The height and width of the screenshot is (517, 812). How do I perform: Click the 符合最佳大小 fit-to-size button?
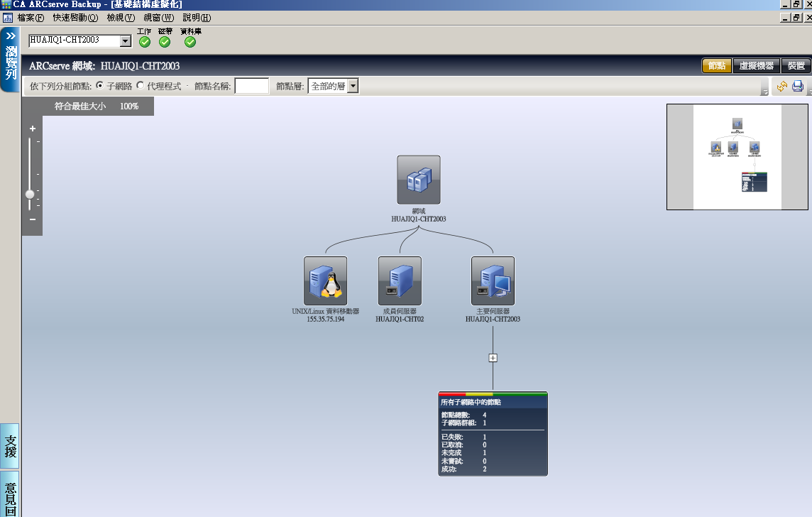click(80, 107)
